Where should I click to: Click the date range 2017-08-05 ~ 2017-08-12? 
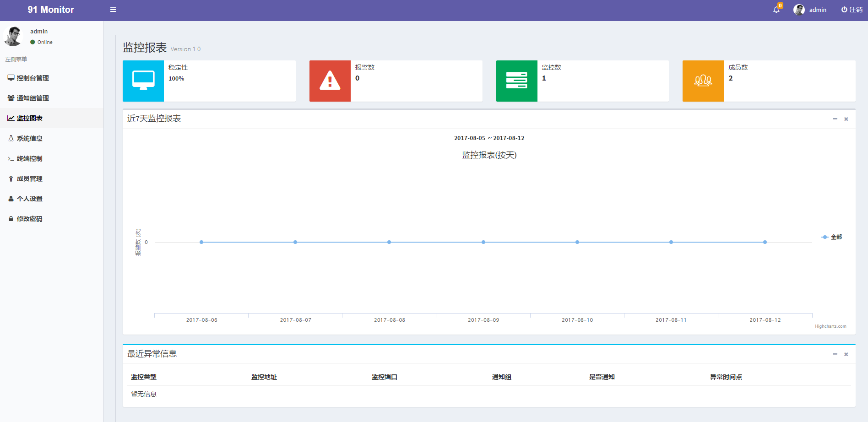coord(489,138)
